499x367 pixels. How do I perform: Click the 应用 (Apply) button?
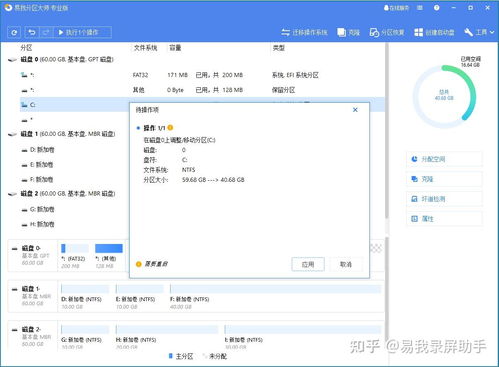pyautogui.click(x=308, y=264)
